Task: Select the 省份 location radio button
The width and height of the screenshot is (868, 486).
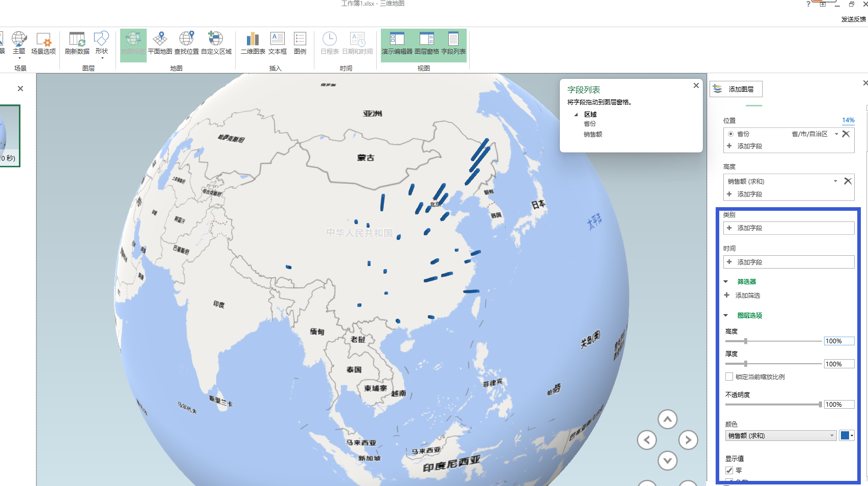Action: [x=731, y=134]
